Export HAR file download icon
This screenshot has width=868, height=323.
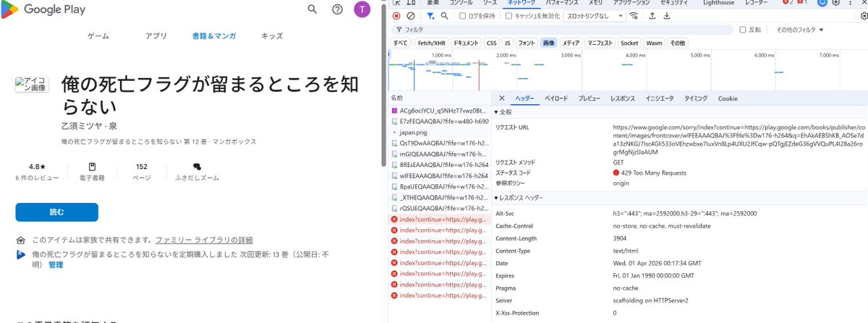pos(666,15)
